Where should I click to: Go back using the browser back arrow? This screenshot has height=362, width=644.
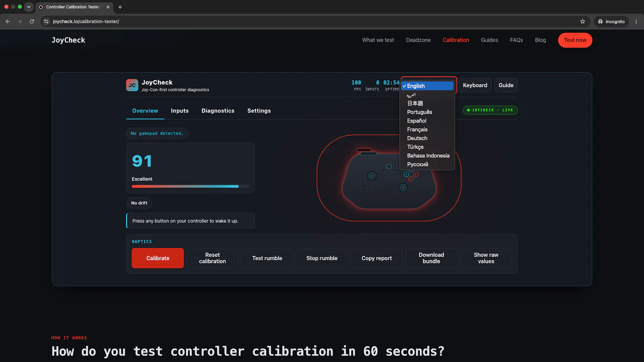point(8,21)
